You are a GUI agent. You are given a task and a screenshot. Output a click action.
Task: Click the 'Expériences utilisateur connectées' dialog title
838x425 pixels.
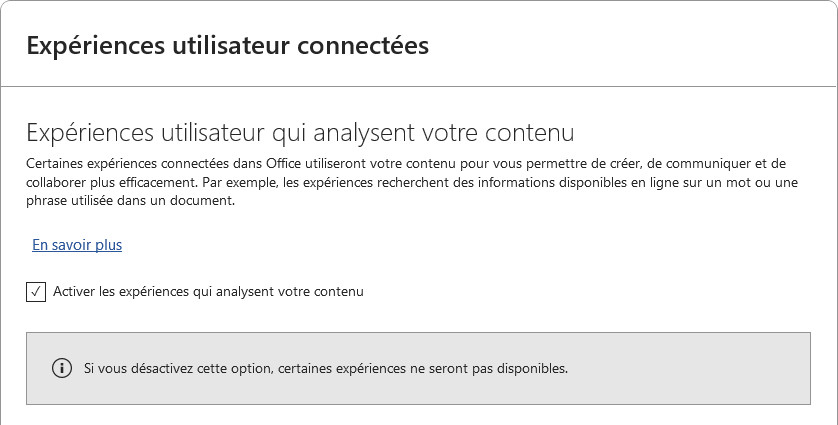tap(228, 45)
